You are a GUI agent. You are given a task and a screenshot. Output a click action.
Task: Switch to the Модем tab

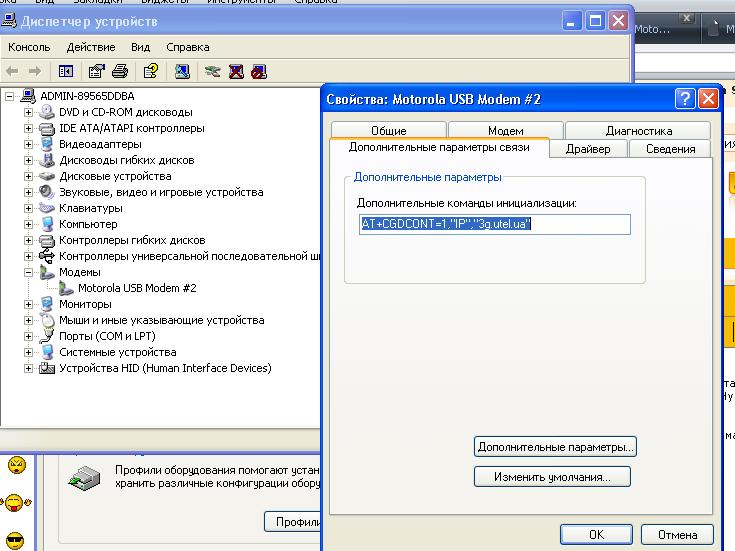pos(505,130)
